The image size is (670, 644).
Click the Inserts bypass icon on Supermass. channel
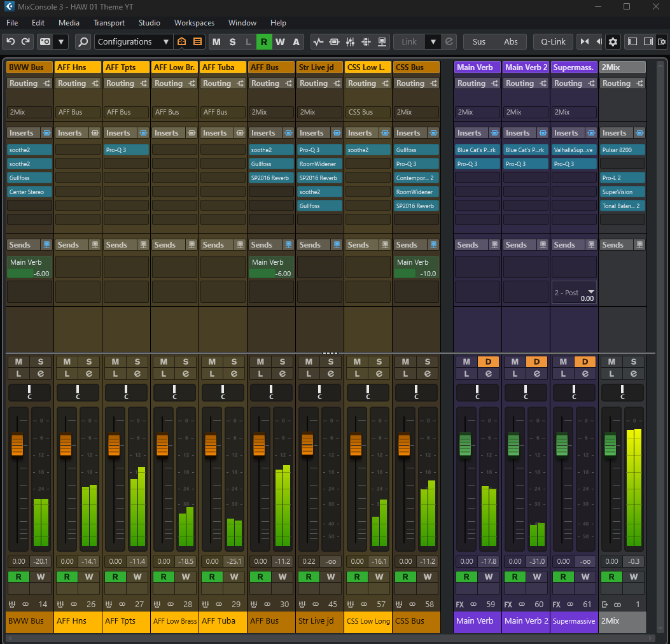(x=591, y=133)
